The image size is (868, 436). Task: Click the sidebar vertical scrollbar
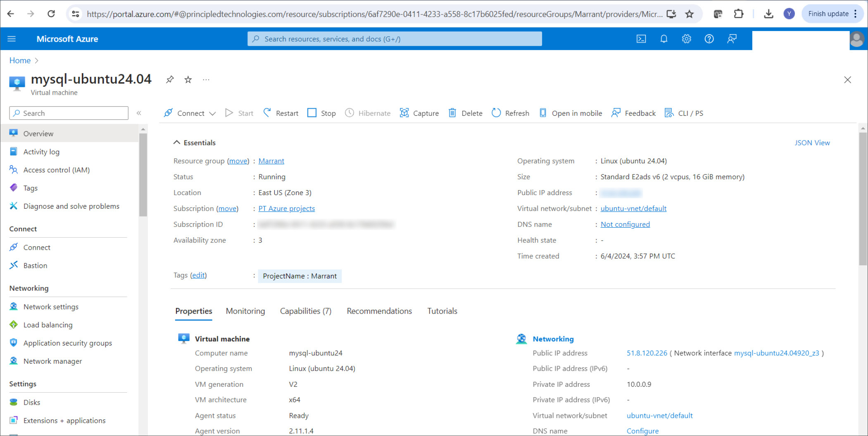click(x=143, y=175)
